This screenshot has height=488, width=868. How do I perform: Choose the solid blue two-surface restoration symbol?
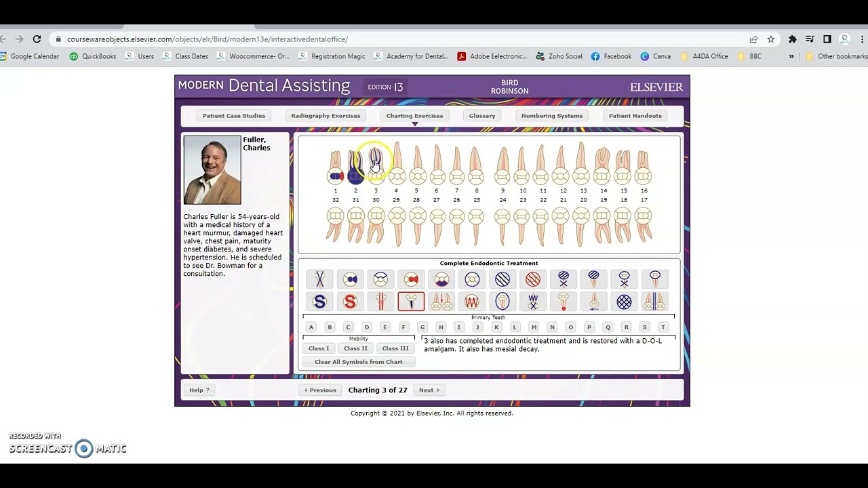click(x=350, y=279)
